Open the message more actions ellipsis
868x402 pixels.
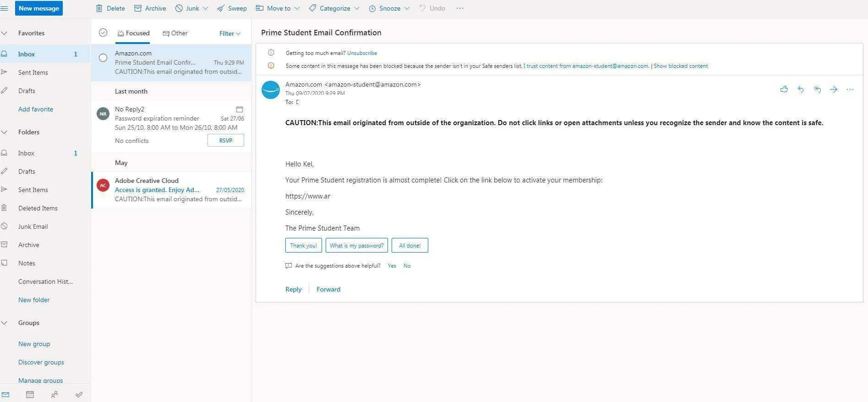point(850,89)
